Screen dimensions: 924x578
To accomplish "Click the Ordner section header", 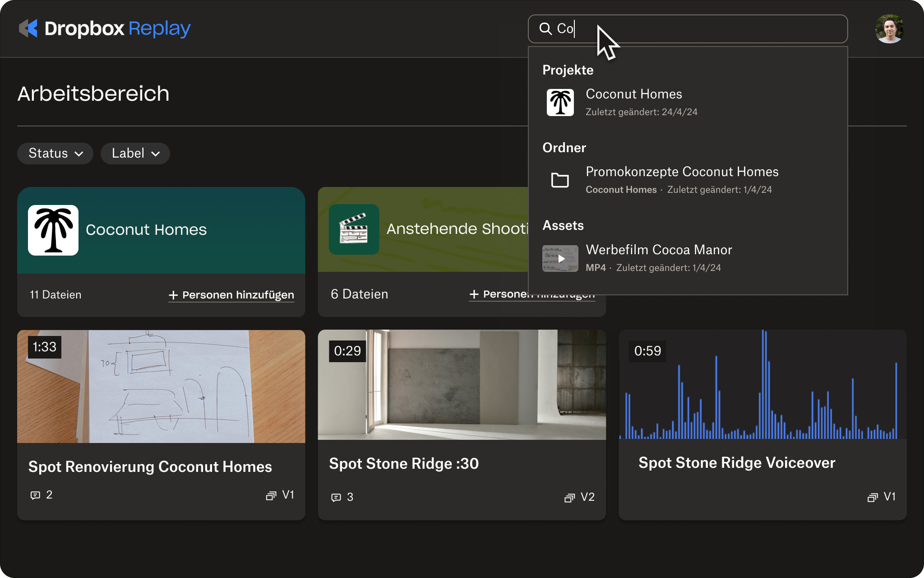I will pos(564,148).
